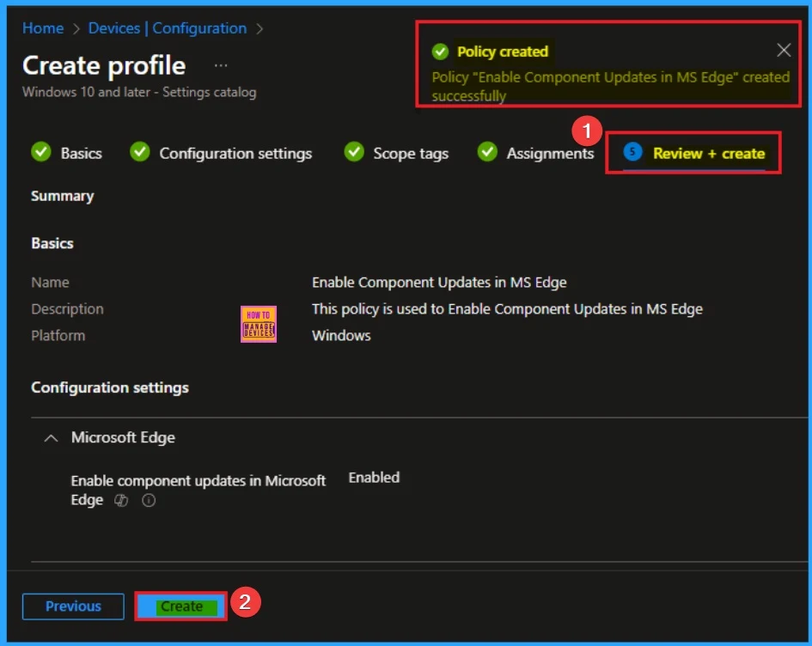The height and width of the screenshot is (646, 812).
Task: Click the 'Microsoft Edge' section heading
Action: tap(123, 437)
